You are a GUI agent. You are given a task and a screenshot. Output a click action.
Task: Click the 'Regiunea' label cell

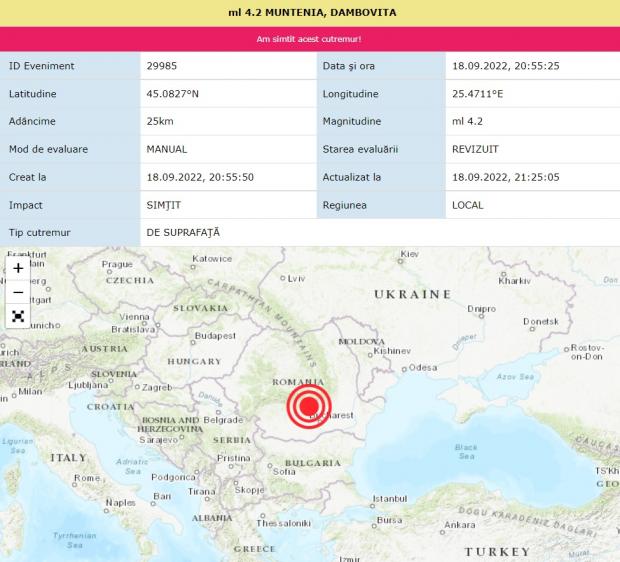click(381, 205)
